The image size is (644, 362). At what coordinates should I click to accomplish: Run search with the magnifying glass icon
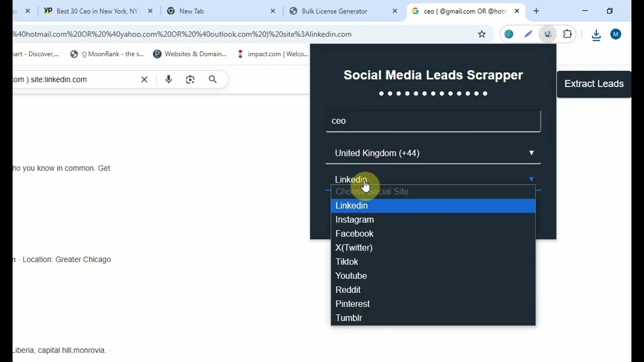tap(213, 79)
